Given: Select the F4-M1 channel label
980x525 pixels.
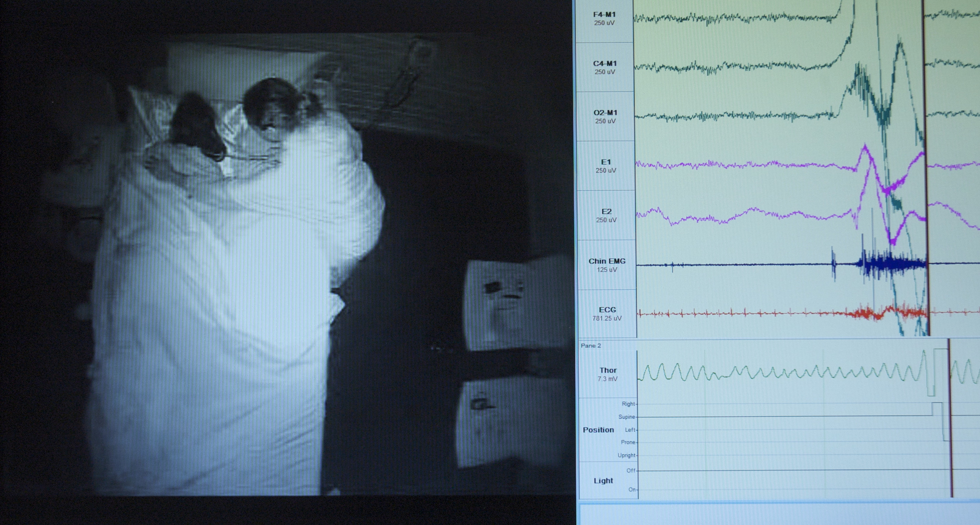Looking at the screenshot, I should (604, 15).
